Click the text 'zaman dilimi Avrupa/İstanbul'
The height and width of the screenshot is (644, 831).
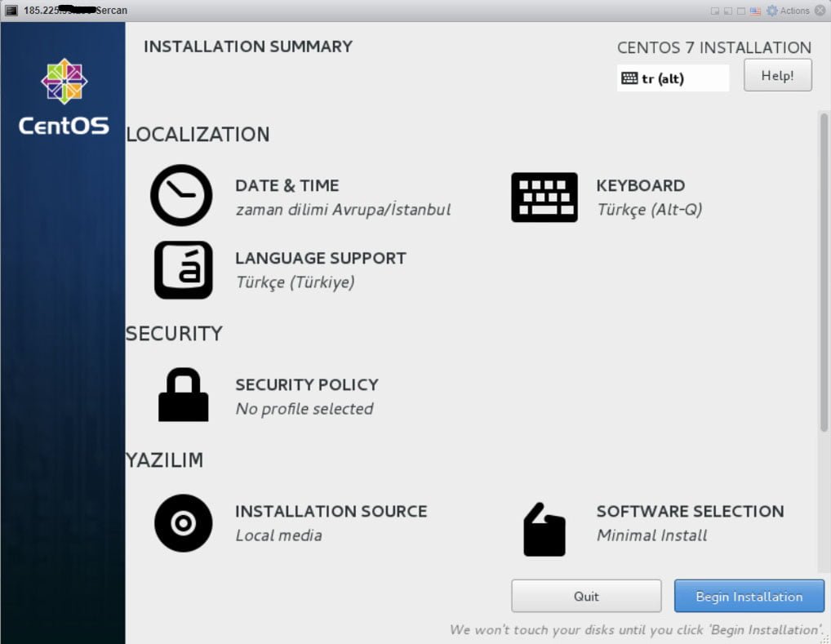343,210
